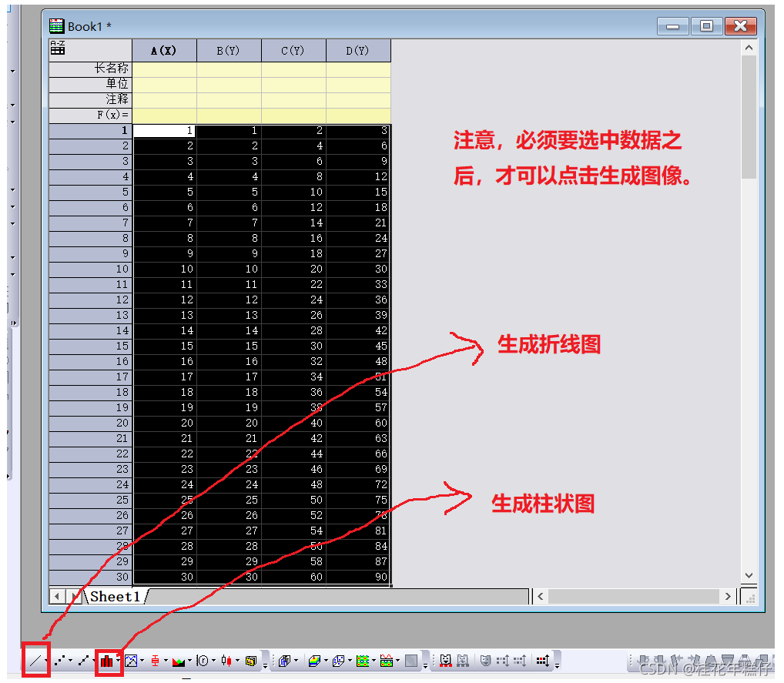
Task: Click the sheet tab scroll-left arrow
Action: (56, 597)
